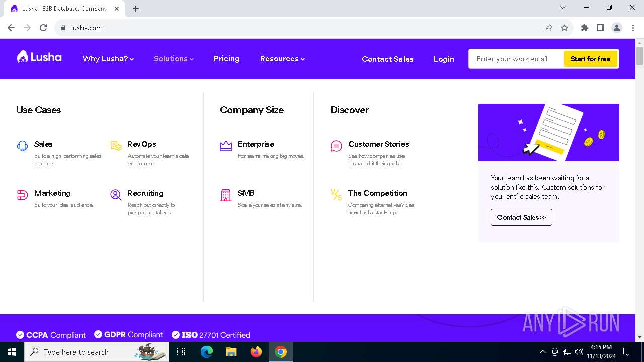Click the Recruiting person-search icon
This screenshot has width=644, height=362.
coord(116,195)
